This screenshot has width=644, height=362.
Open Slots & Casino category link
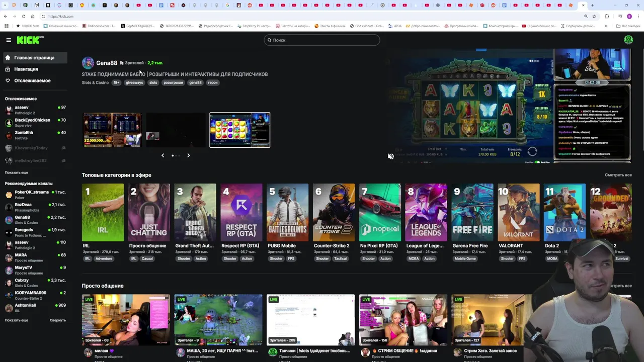95,82
